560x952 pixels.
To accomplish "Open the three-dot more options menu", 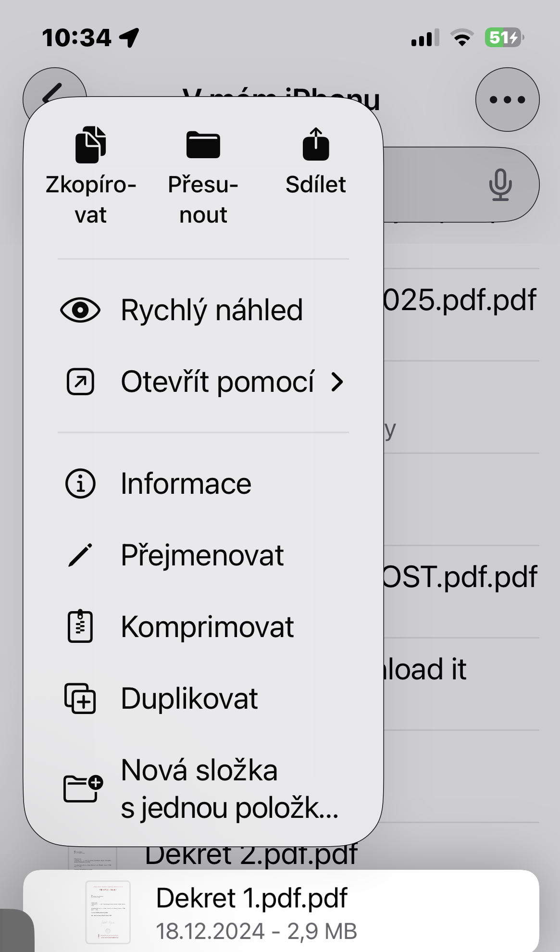I will click(x=507, y=100).
